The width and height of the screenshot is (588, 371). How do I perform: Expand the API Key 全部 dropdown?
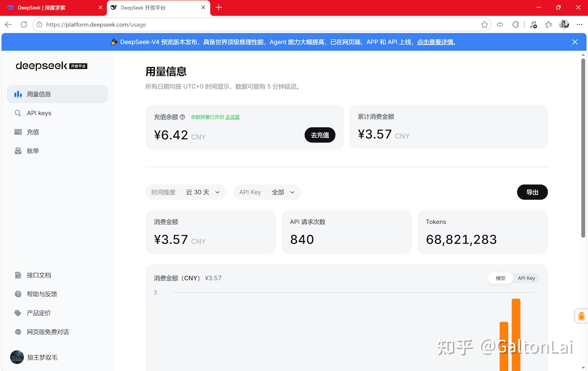coord(267,192)
